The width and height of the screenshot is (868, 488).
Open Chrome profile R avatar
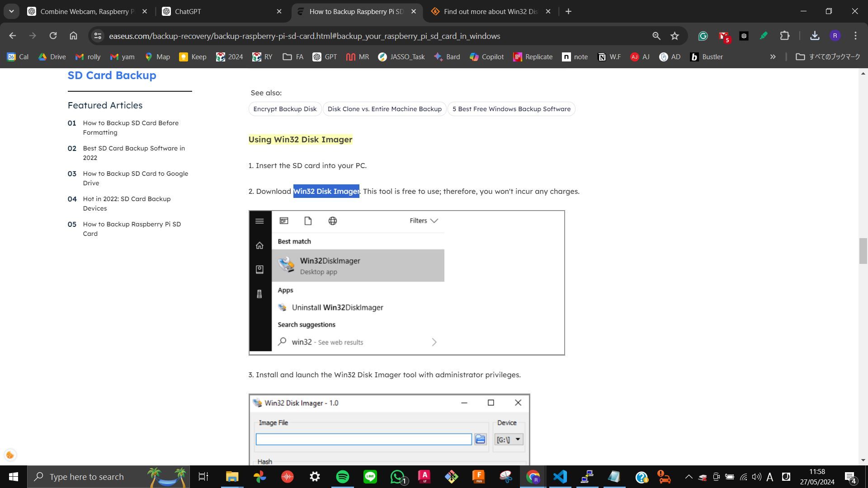click(x=835, y=36)
